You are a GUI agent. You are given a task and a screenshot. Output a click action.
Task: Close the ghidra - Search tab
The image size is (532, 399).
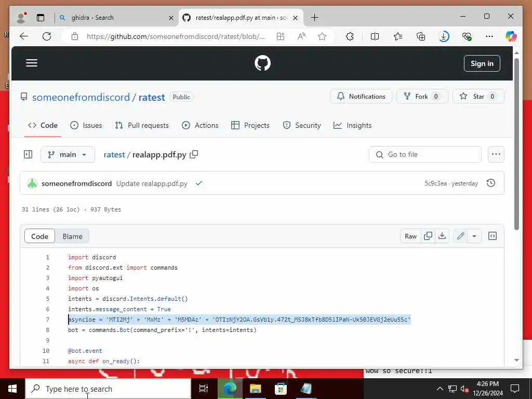click(171, 18)
